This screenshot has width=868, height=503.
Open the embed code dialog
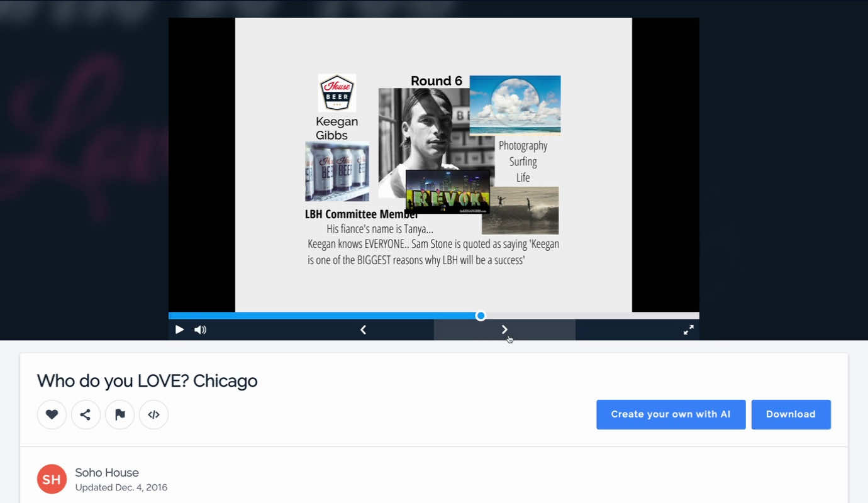tap(153, 414)
